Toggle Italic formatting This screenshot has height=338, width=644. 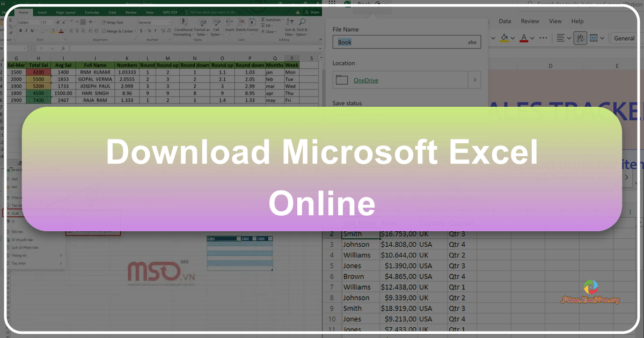click(x=26, y=31)
